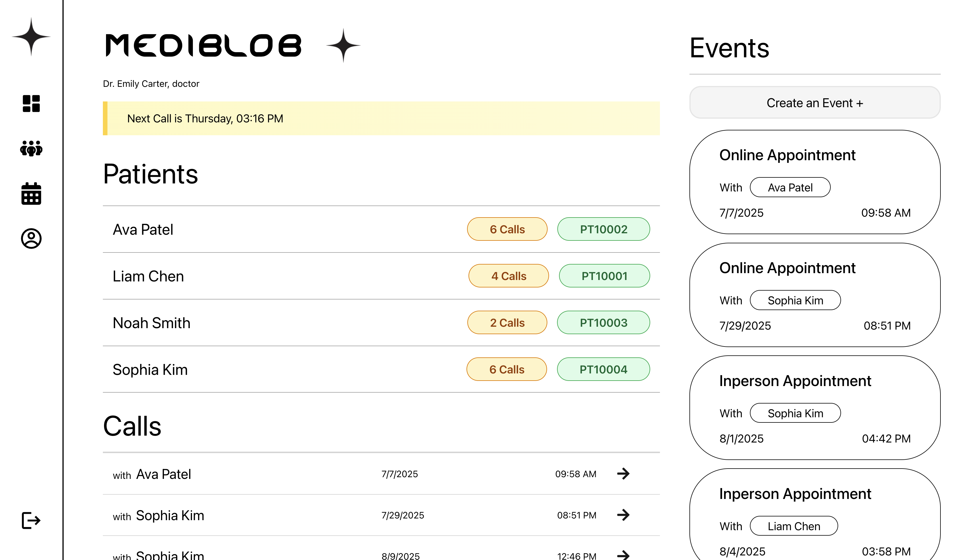The width and height of the screenshot is (980, 560).
Task: Open the 7/7/2025 Ava Patel call arrow
Action: pos(623,473)
